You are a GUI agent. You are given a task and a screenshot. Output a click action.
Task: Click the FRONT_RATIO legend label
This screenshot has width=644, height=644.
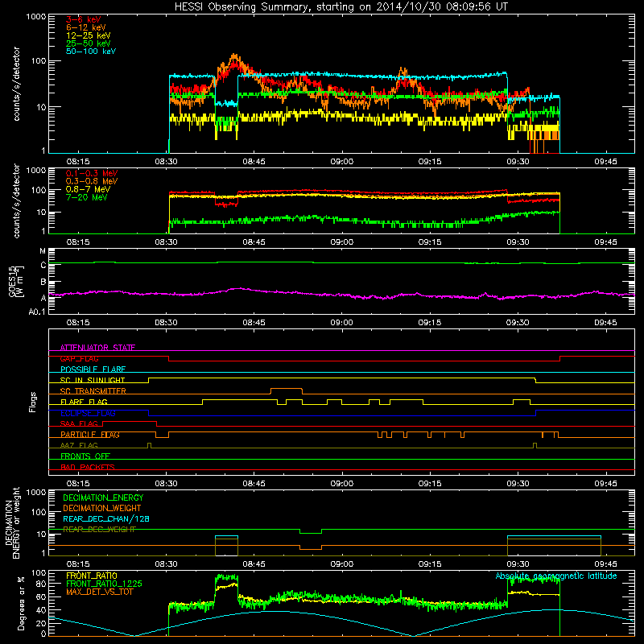[x=92, y=576]
